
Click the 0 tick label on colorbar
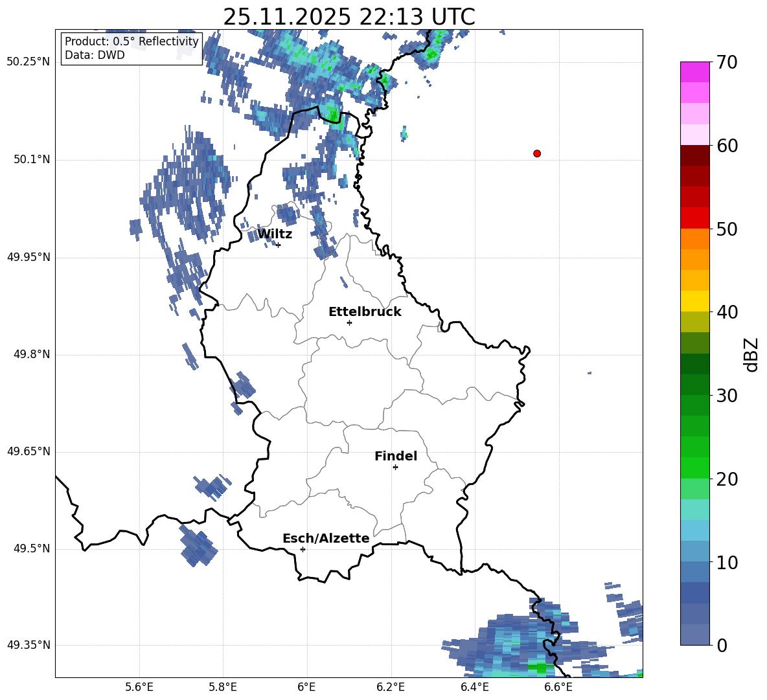722,645
